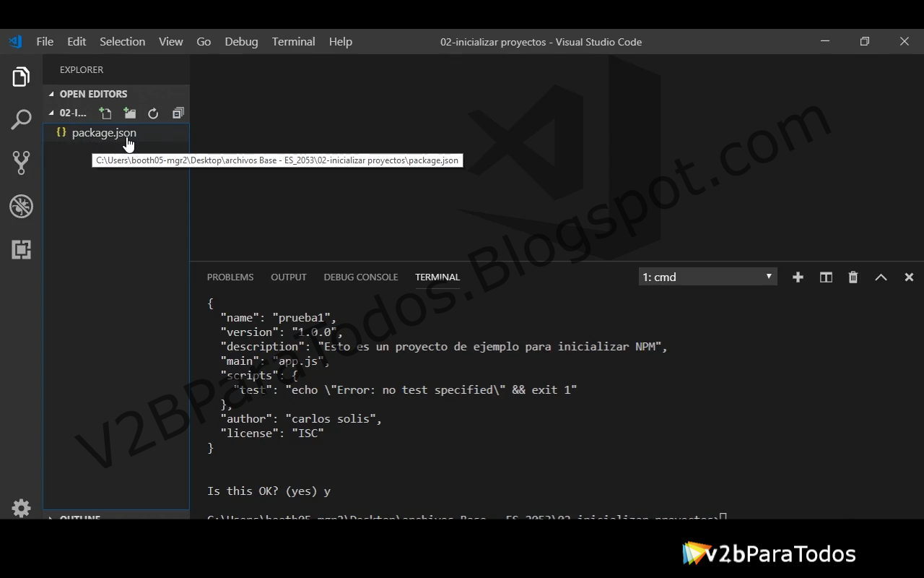Viewport: 924px width, 578px height.
Task: Kill the terminal with trash icon
Action: [x=853, y=277]
